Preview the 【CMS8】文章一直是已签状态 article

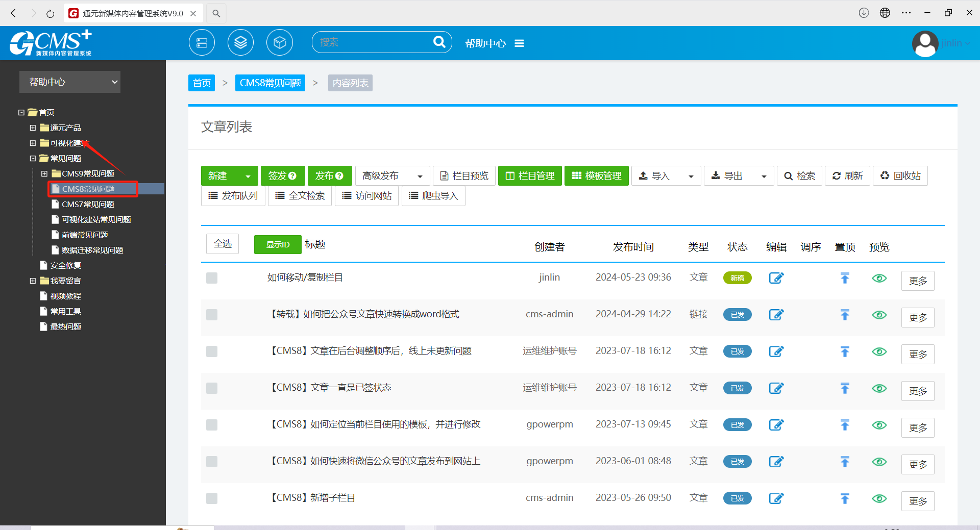point(879,388)
